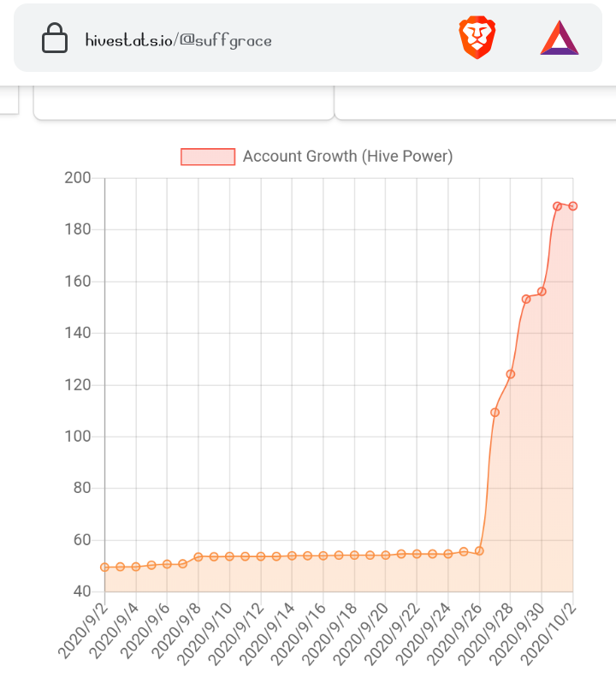Viewport: 616px width, 695px height.
Task: Click the data point near 110 value
Action: (495, 413)
